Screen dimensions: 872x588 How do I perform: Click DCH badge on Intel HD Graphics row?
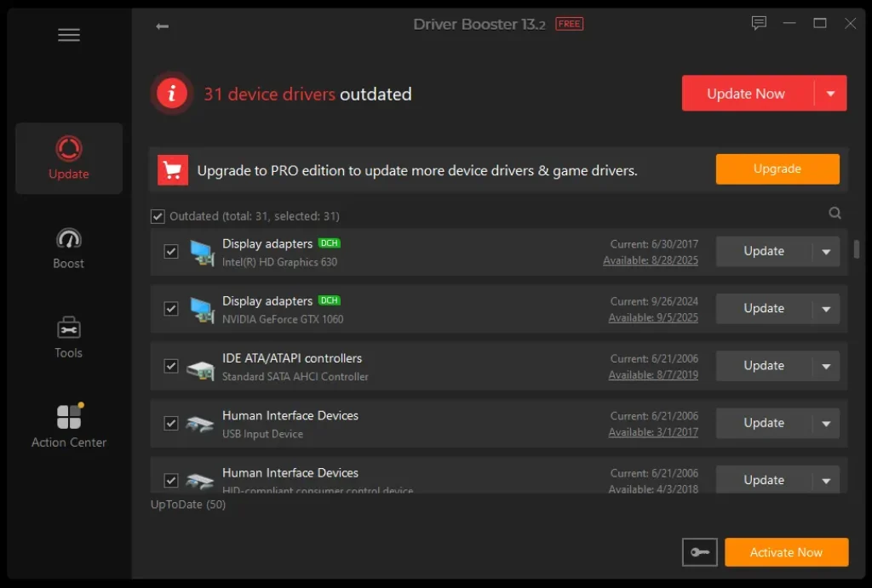click(330, 243)
